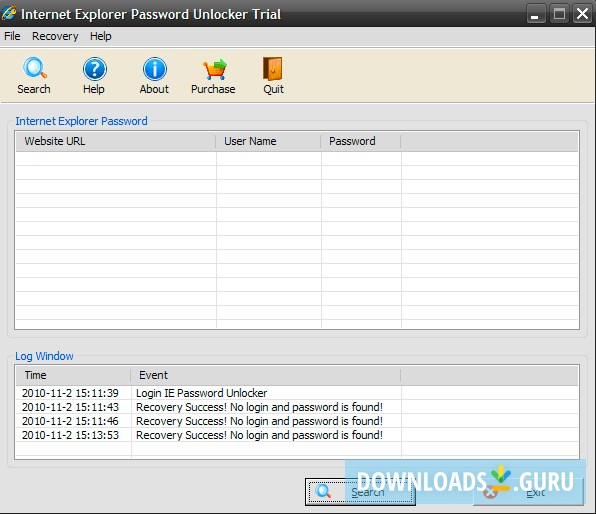This screenshot has width=596, height=514.
Task: Click the application icon in the title bar
Action: tap(9, 13)
